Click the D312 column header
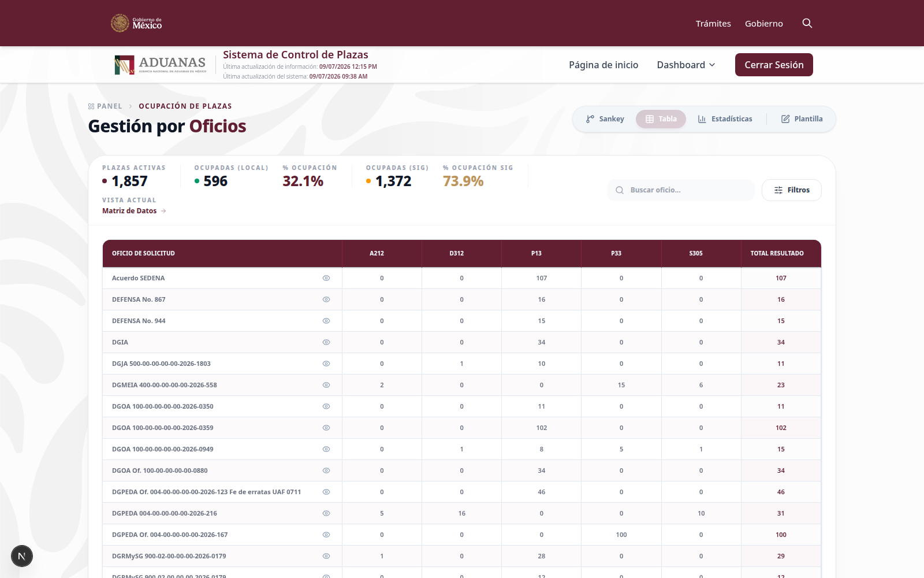 tap(461, 253)
